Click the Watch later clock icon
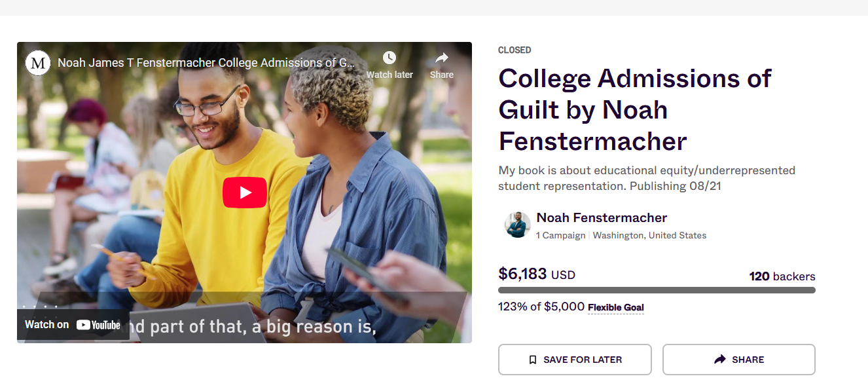 click(x=389, y=58)
